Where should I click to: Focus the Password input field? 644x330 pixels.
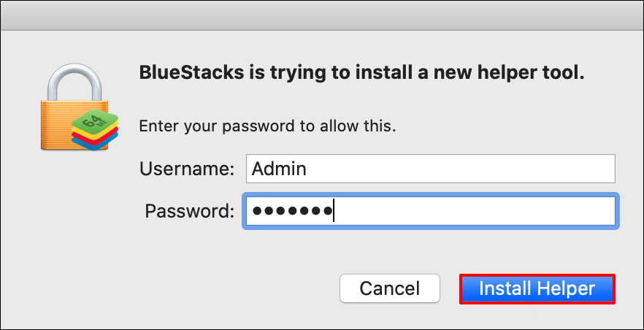tap(430, 211)
